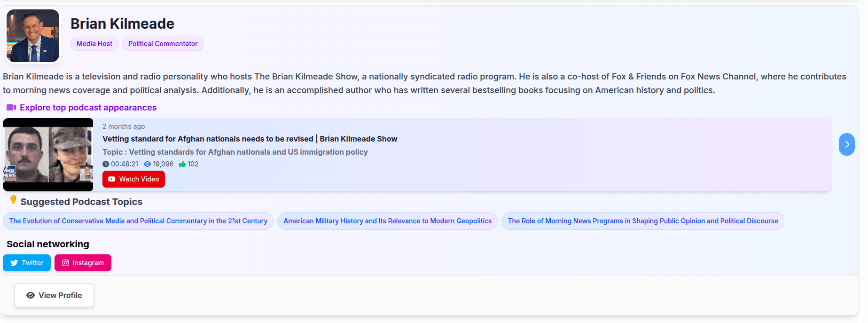Click the YouTube icon in Watch Video
Screen dimensions: 868x323
pos(111,179)
